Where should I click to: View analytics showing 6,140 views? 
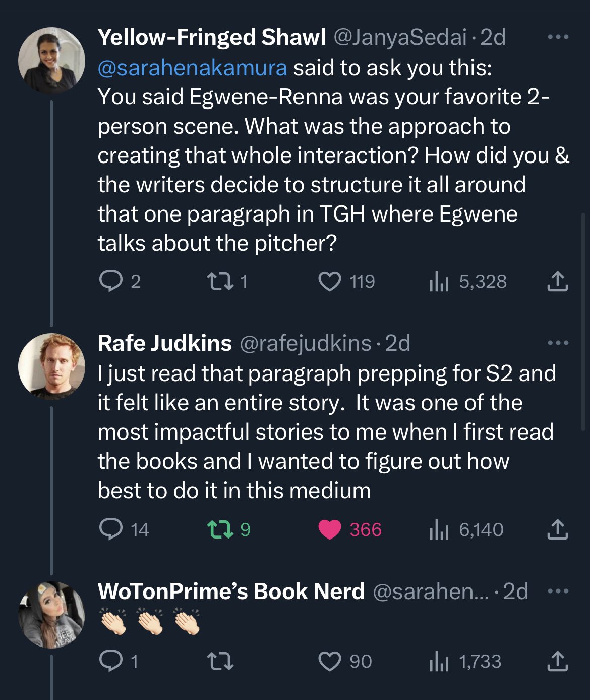pyautogui.click(x=439, y=529)
